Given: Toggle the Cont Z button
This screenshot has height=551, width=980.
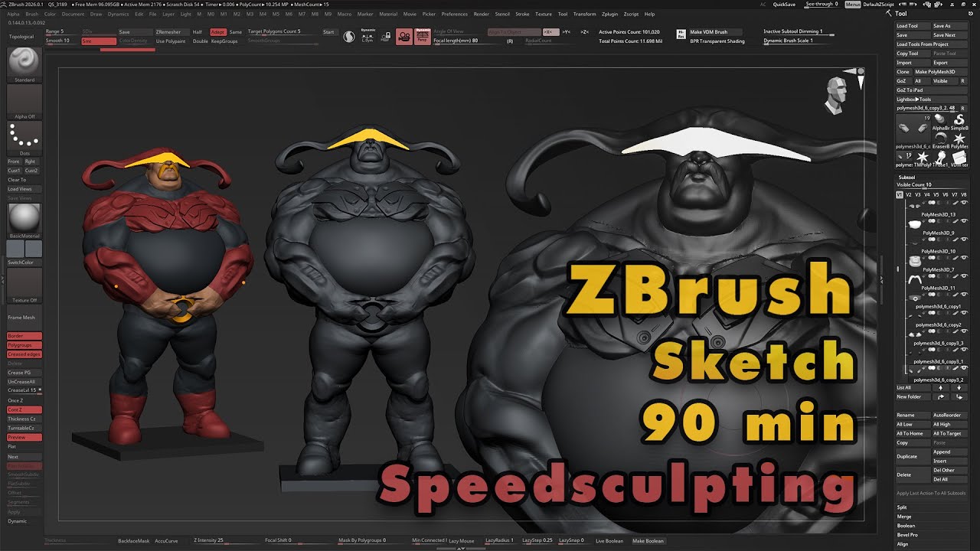Looking at the screenshot, I should click(24, 409).
